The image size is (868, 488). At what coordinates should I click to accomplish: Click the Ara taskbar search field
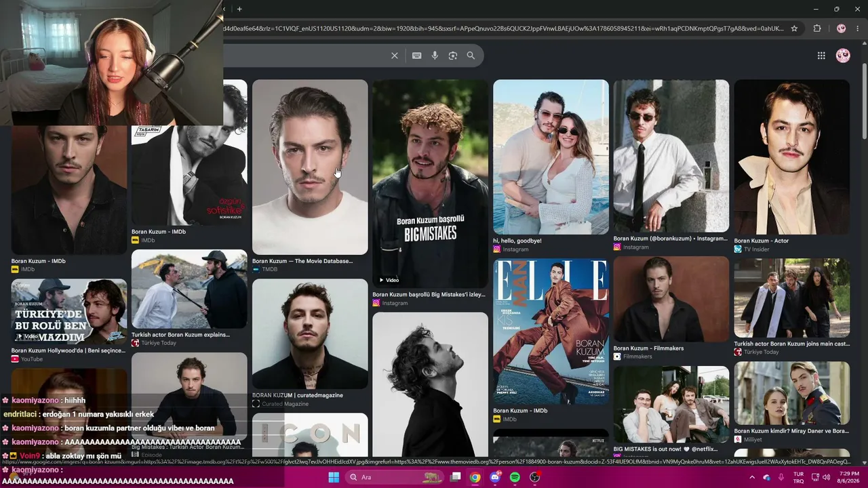[x=395, y=477]
